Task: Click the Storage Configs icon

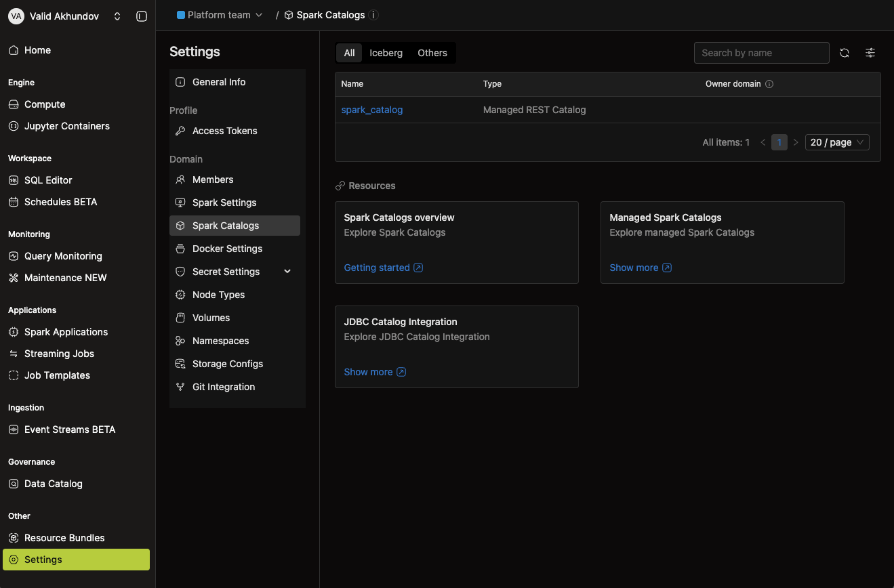Action: coord(180,364)
